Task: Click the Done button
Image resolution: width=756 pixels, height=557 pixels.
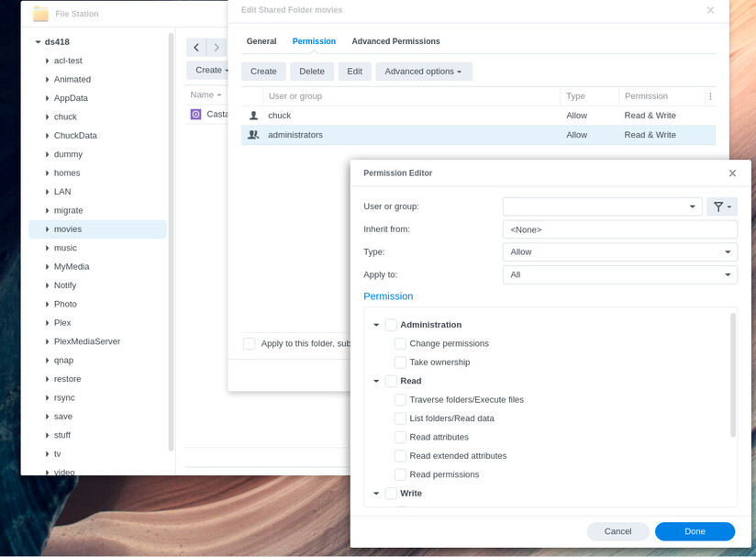Action: point(695,531)
